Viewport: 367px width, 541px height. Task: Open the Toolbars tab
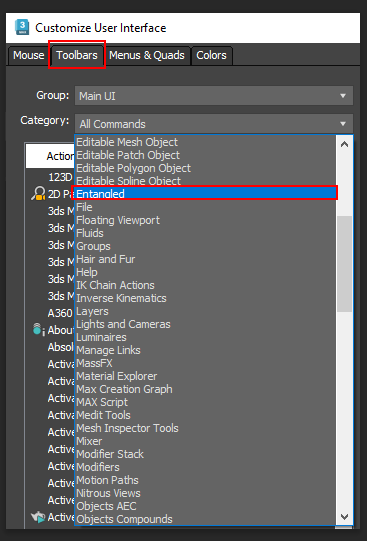[77, 55]
